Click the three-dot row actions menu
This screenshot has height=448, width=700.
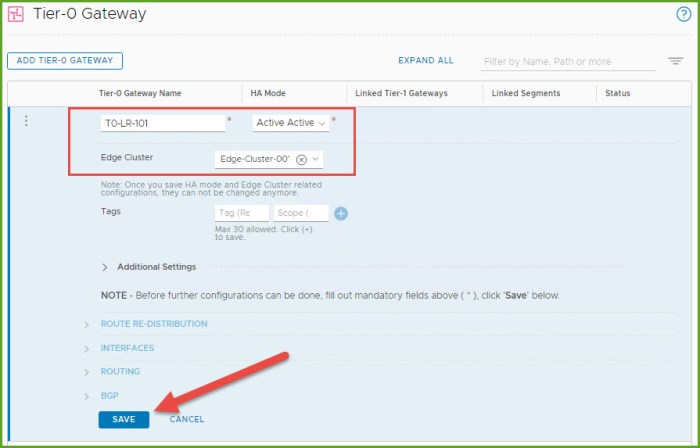tap(26, 122)
